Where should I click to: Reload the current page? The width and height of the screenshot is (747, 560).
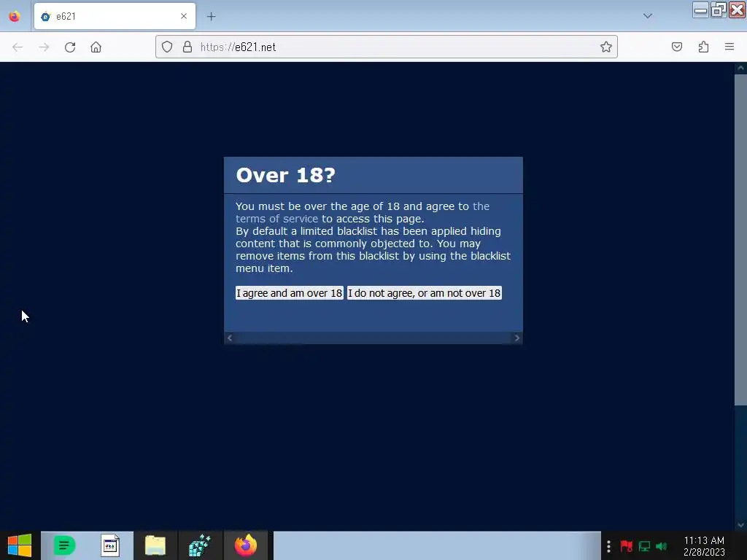70,47
